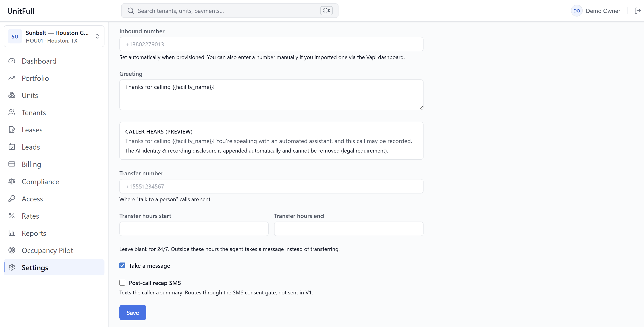Viewport: 644px width, 327px height.
Task: Go to Compliance
Action: point(54,181)
